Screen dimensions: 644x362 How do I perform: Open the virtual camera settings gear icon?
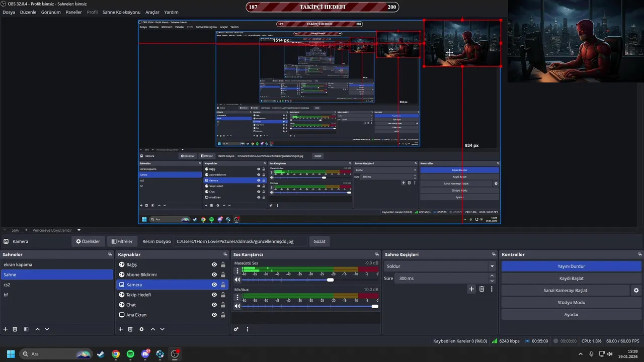636,290
